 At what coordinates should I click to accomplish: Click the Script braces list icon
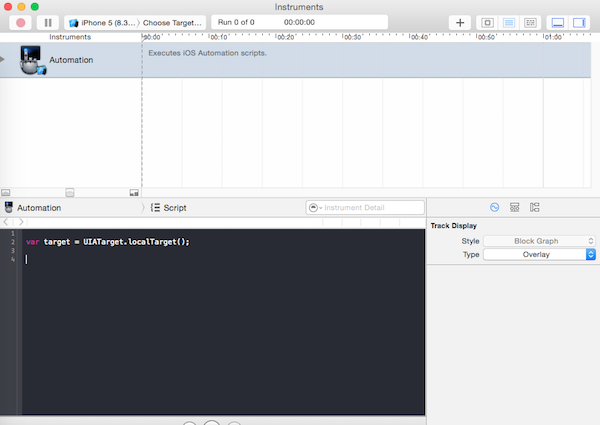click(155, 208)
